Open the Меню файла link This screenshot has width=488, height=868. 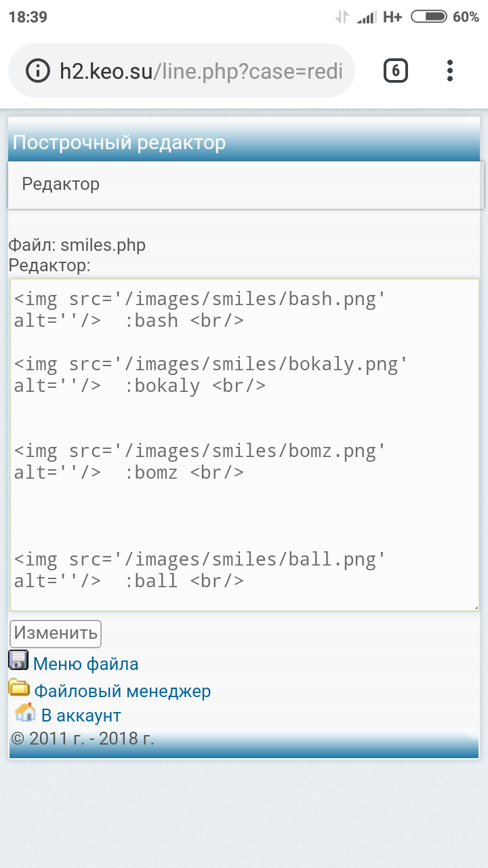85,664
